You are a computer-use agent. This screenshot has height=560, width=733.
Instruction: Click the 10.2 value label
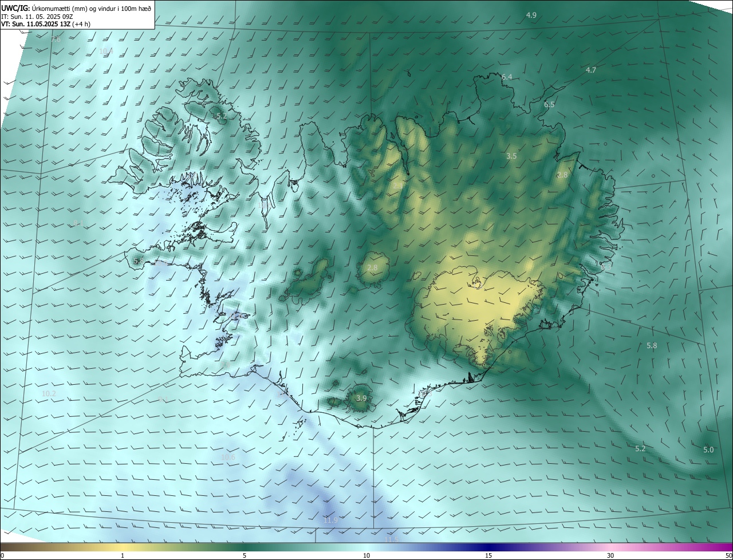[49, 394]
